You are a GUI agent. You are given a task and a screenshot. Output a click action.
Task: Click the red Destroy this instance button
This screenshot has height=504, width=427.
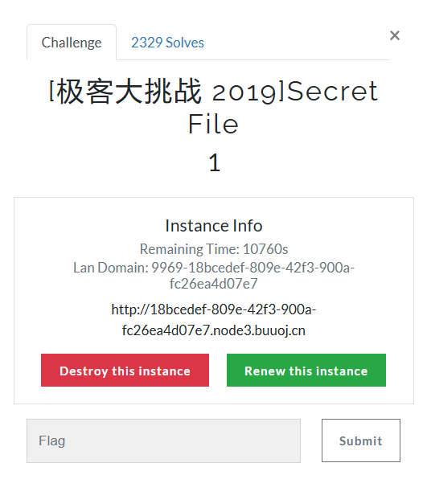125,370
